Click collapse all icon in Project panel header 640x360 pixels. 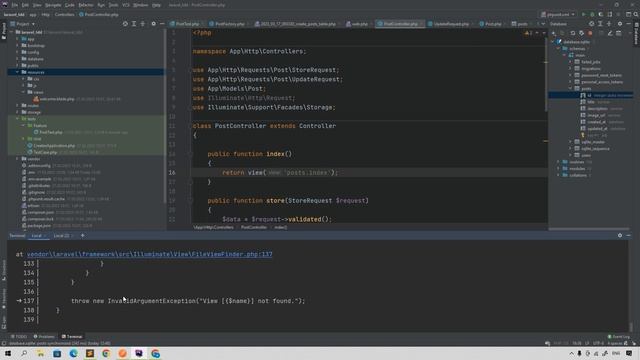pos(143,24)
